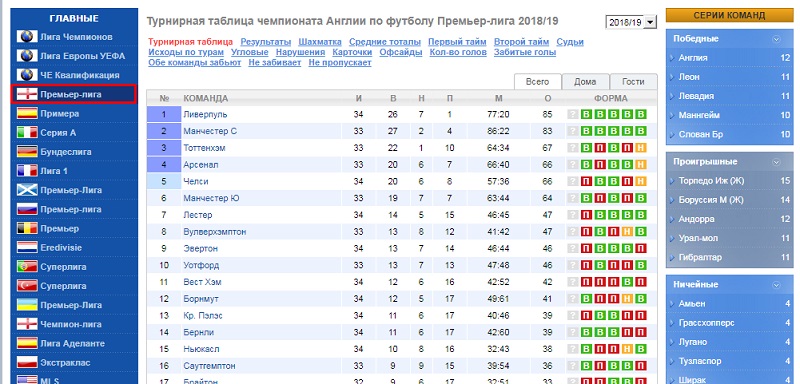Click the Spanish flag next to Примера
Screen dimensions: 800x384
(27, 113)
